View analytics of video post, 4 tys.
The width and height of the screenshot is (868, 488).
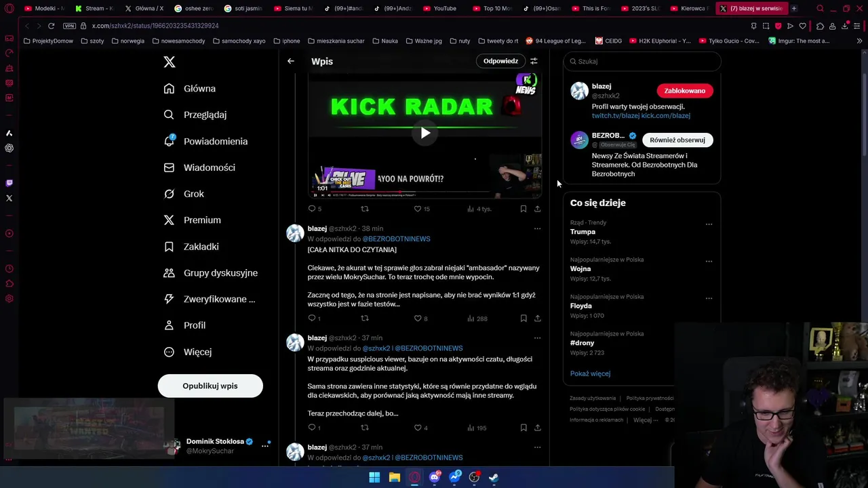pyautogui.click(x=479, y=209)
